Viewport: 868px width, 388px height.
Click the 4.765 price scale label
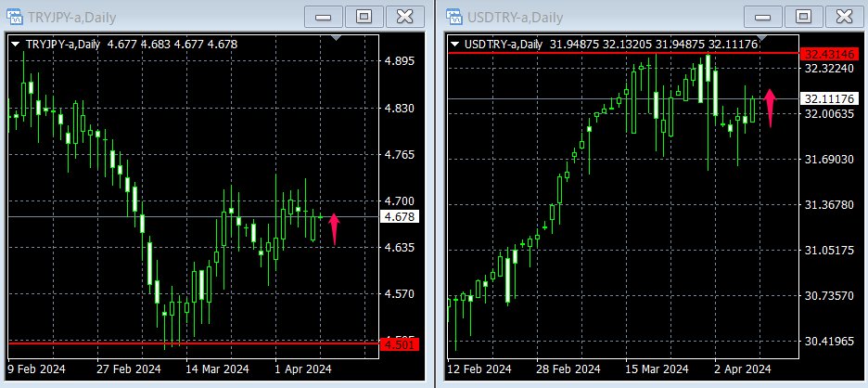point(400,155)
